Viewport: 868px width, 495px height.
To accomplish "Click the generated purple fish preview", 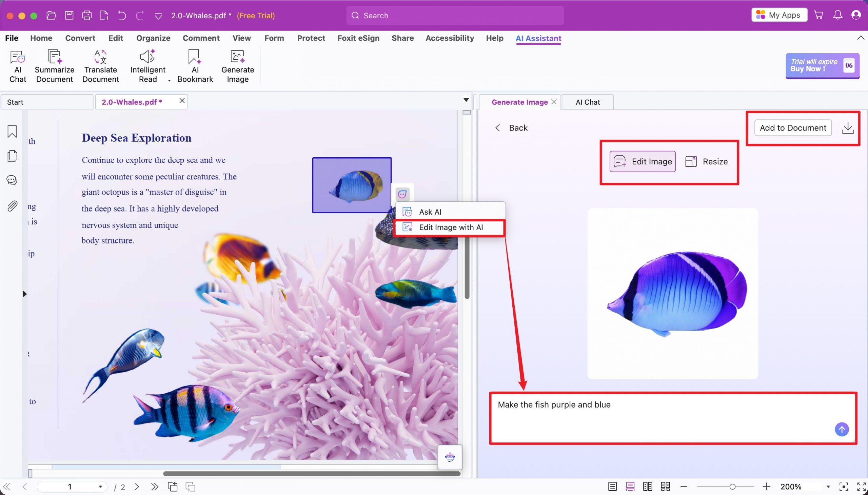I will pyautogui.click(x=672, y=294).
